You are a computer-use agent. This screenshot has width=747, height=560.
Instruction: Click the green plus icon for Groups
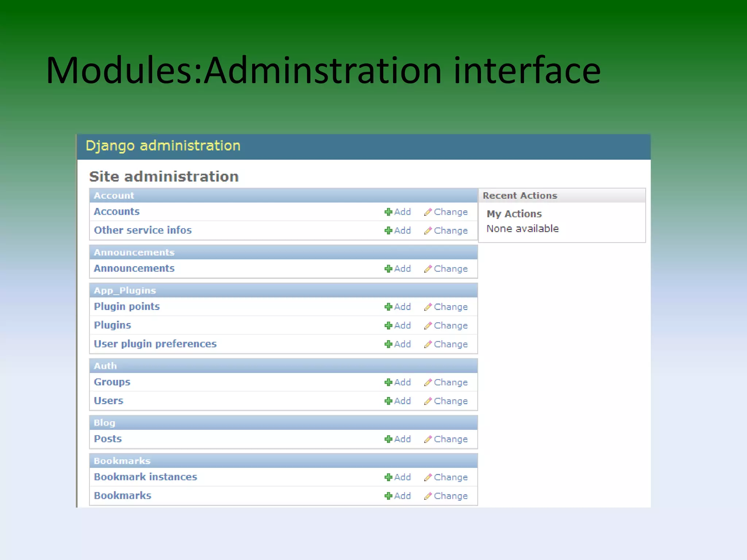(388, 382)
